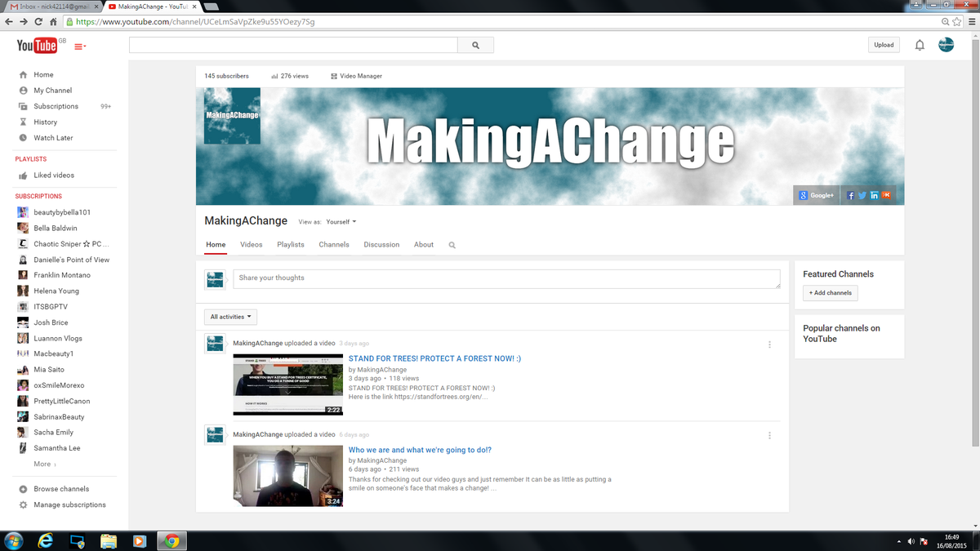Image resolution: width=980 pixels, height=551 pixels.
Task: Bookmark page with the star icon
Action: pos(956,22)
